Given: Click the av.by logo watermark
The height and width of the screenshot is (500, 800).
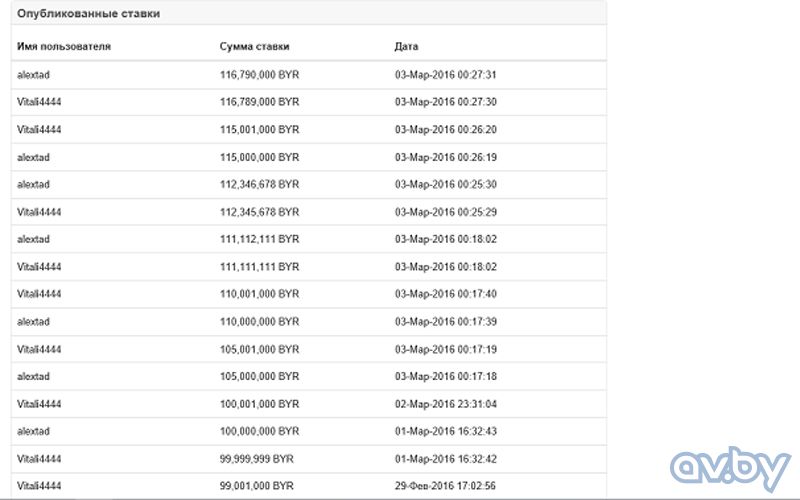Looking at the screenshot, I should click(x=730, y=468).
